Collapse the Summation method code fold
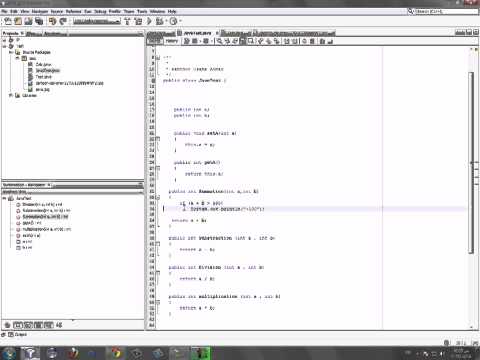480x360 pixels. [158, 197]
